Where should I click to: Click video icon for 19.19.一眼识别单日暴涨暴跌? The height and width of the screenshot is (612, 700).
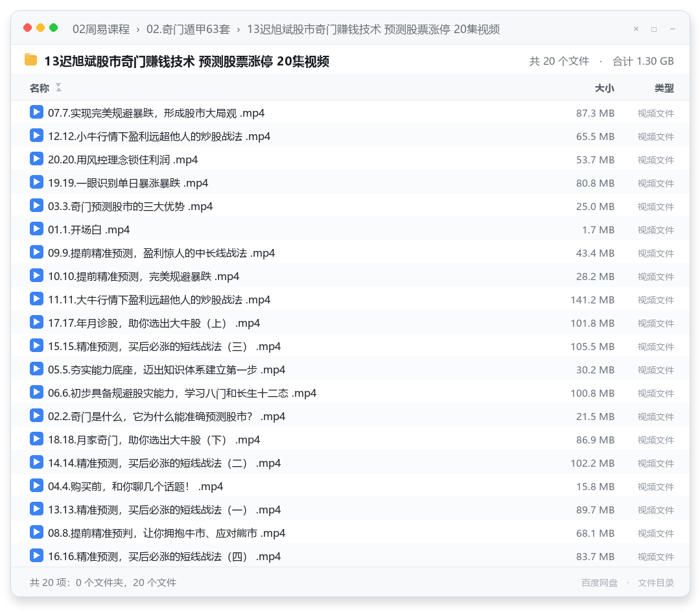coord(36,182)
